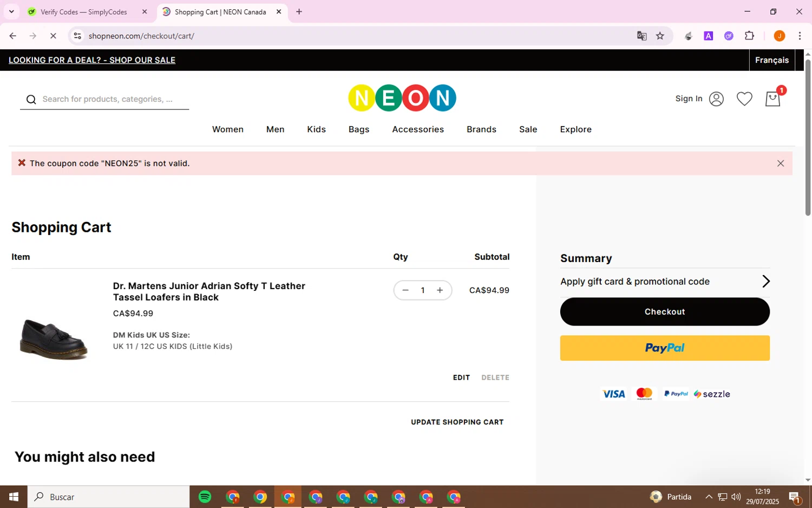Open the browser extensions puzzle icon
The width and height of the screenshot is (812, 508).
click(x=749, y=36)
